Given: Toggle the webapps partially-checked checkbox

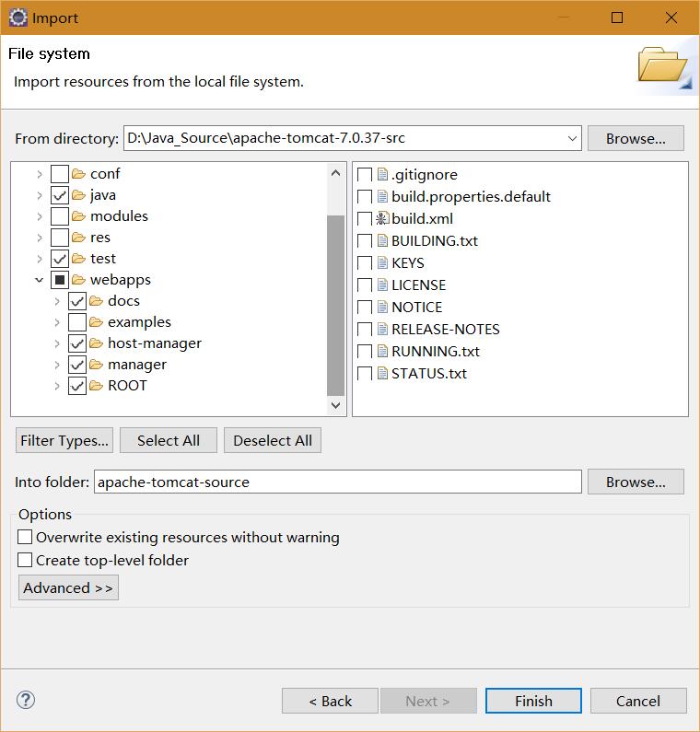Looking at the screenshot, I should pyautogui.click(x=60, y=280).
